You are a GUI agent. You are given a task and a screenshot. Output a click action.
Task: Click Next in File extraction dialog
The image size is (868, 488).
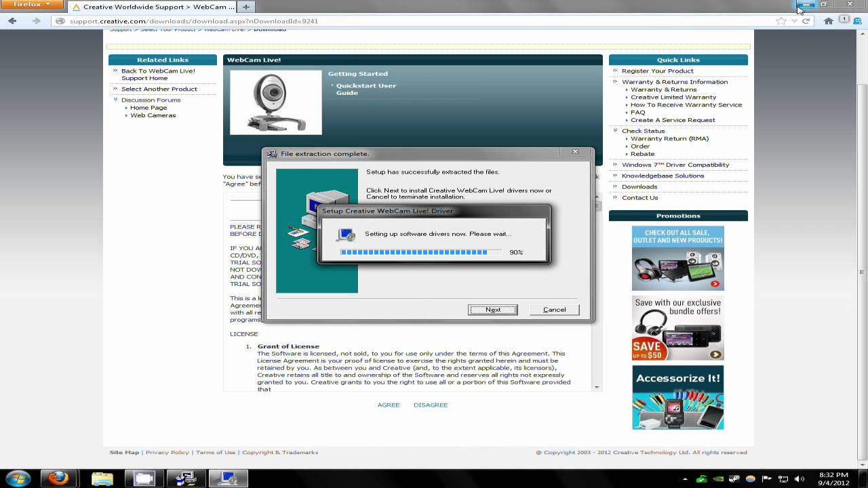tap(492, 310)
